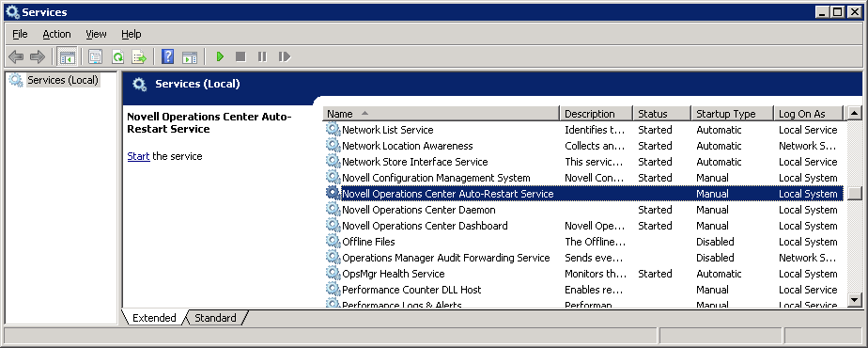Click gear icon of Novell Configuration Management System
The width and height of the screenshot is (868, 348).
333,178
